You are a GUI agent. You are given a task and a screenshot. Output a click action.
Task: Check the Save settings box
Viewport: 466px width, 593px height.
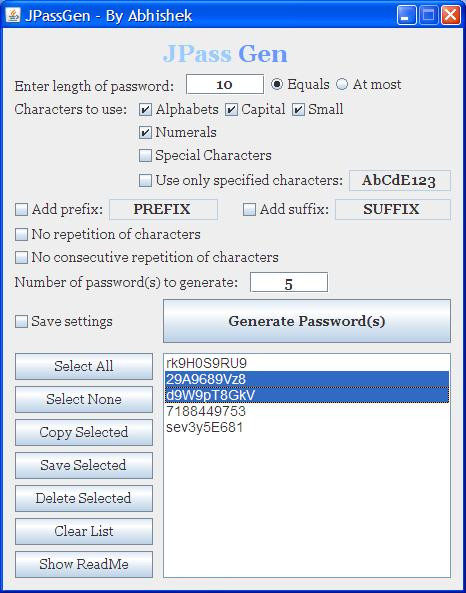(x=21, y=322)
